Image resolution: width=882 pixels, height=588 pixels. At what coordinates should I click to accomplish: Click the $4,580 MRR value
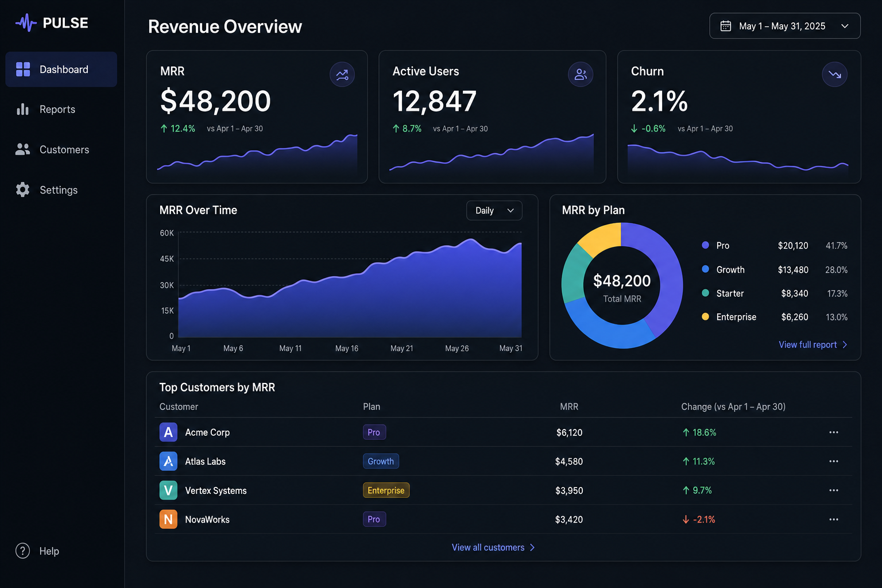(569, 461)
